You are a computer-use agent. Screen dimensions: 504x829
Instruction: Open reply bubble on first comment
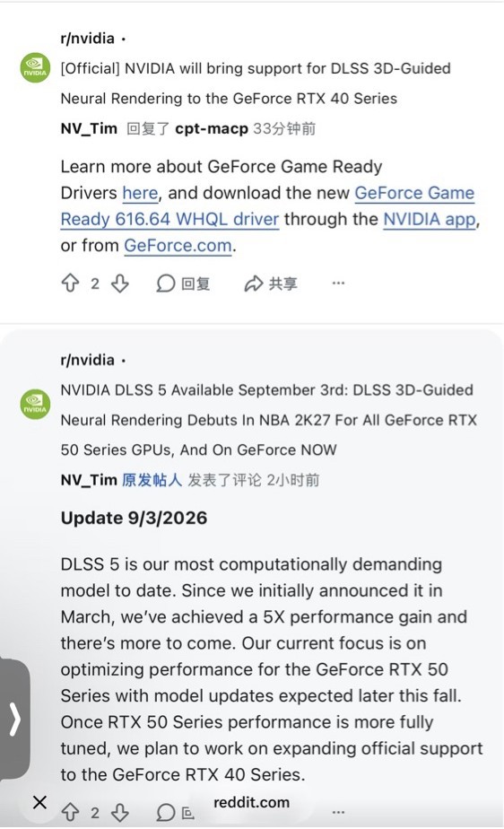pos(183,284)
